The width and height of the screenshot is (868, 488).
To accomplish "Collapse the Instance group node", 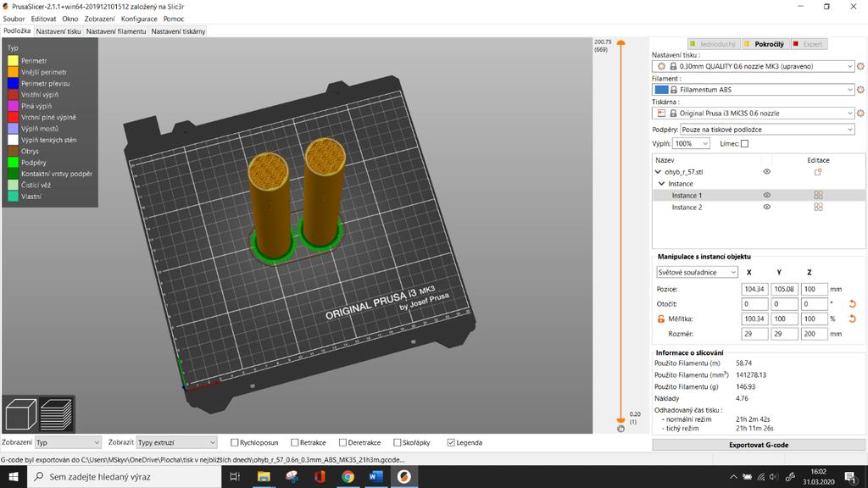I will click(x=661, y=184).
